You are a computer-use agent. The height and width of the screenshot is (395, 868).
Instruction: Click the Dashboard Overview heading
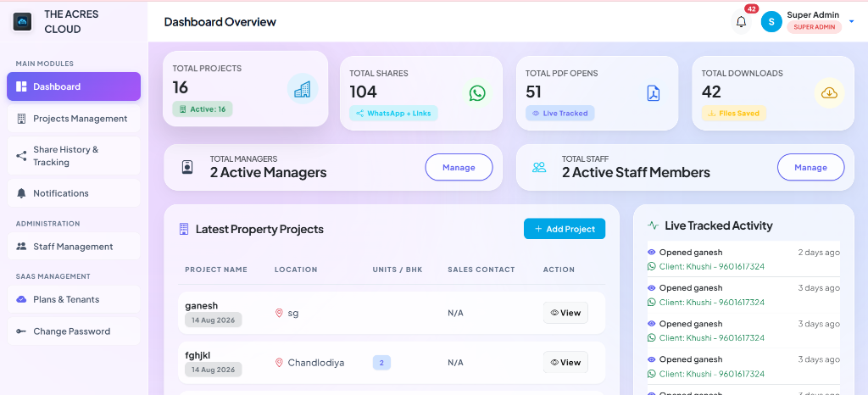(x=220, y=22)
